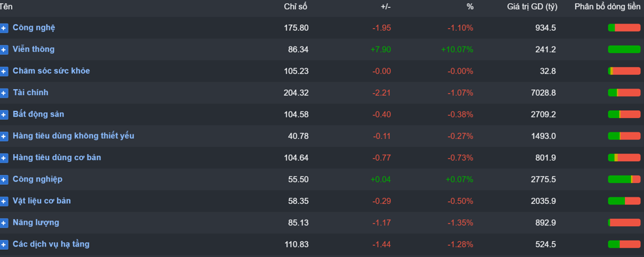Image resolution: width=644 pixels, height=257 pixels.
Task: Click the % column header
Action: point(470,7)
